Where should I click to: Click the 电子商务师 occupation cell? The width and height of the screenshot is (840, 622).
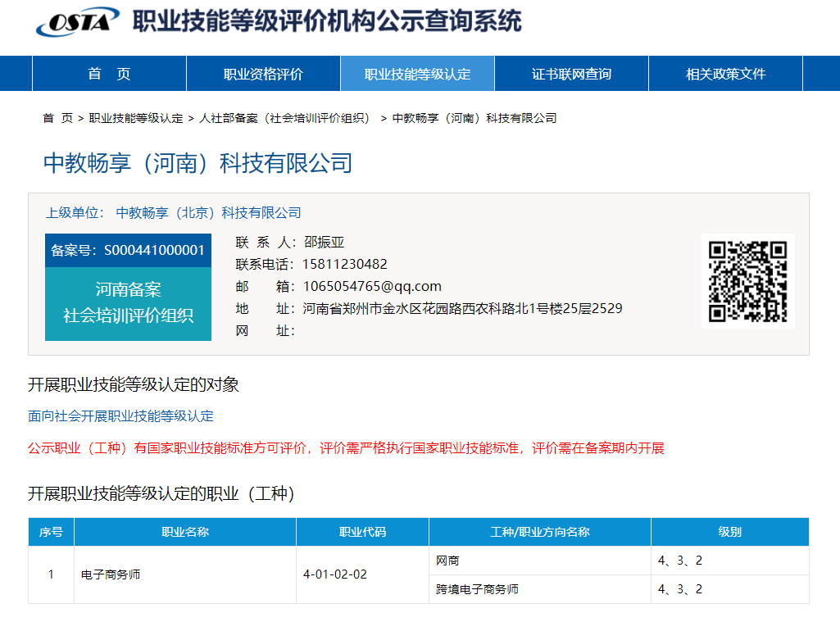[x=185, y=574]
